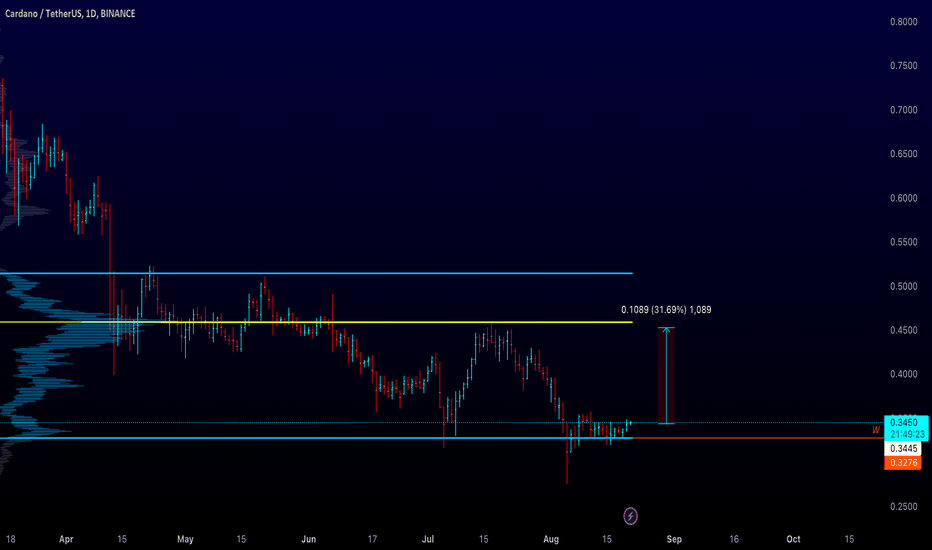Click the 0.5000 price axis label

point(903,286)
